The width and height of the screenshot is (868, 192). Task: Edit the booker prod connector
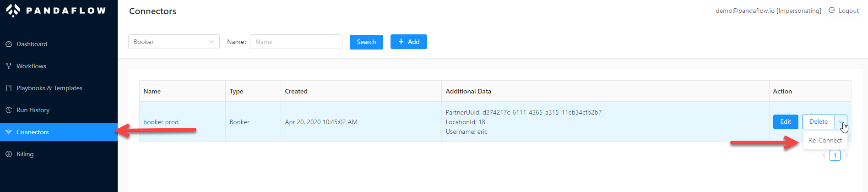(786, 122)
